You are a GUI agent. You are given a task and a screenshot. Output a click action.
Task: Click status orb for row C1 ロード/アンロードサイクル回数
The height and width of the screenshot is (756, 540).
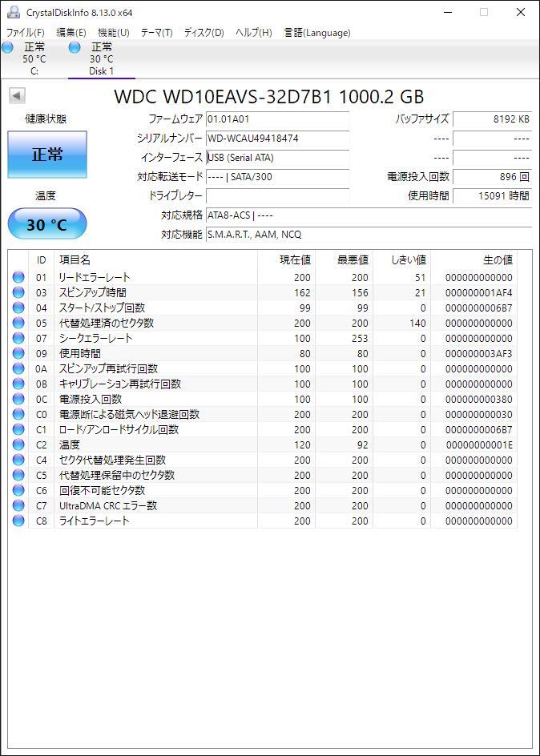coord(18,429)
